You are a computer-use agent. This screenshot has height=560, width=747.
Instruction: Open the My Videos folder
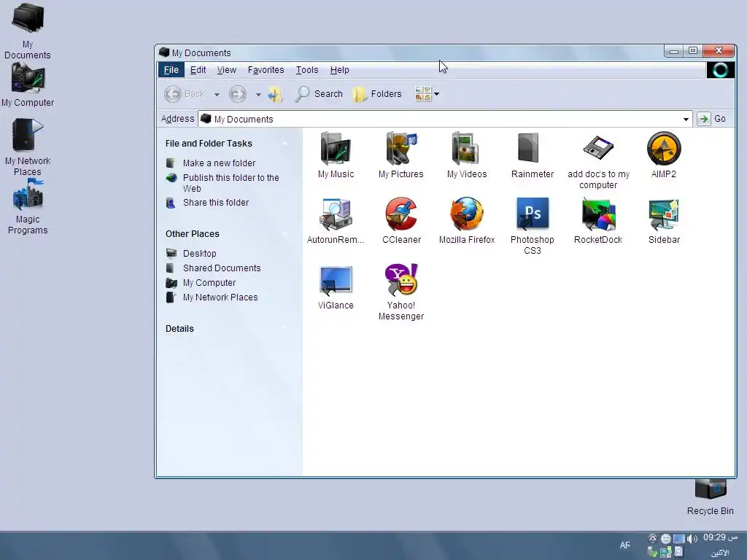pos(466,149)
